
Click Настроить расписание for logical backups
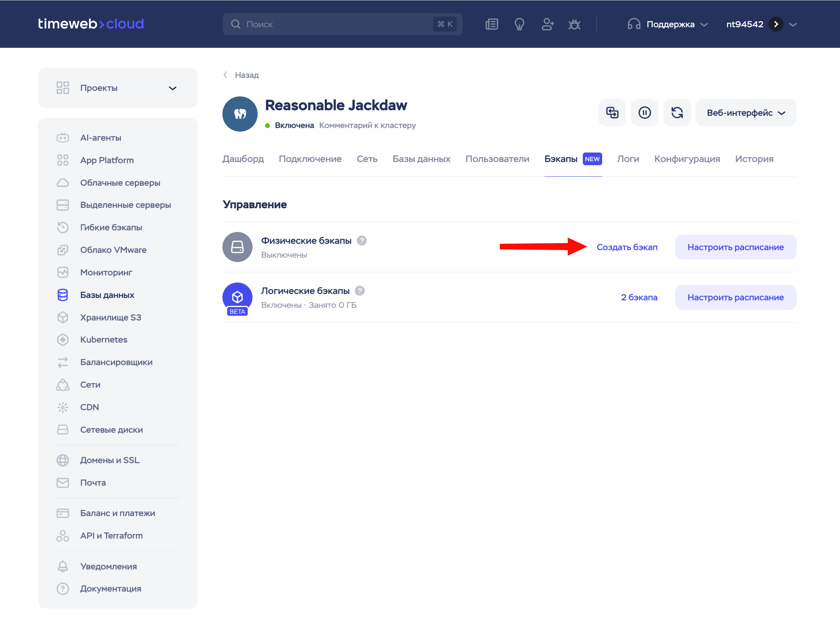click(x=735, y=297)
